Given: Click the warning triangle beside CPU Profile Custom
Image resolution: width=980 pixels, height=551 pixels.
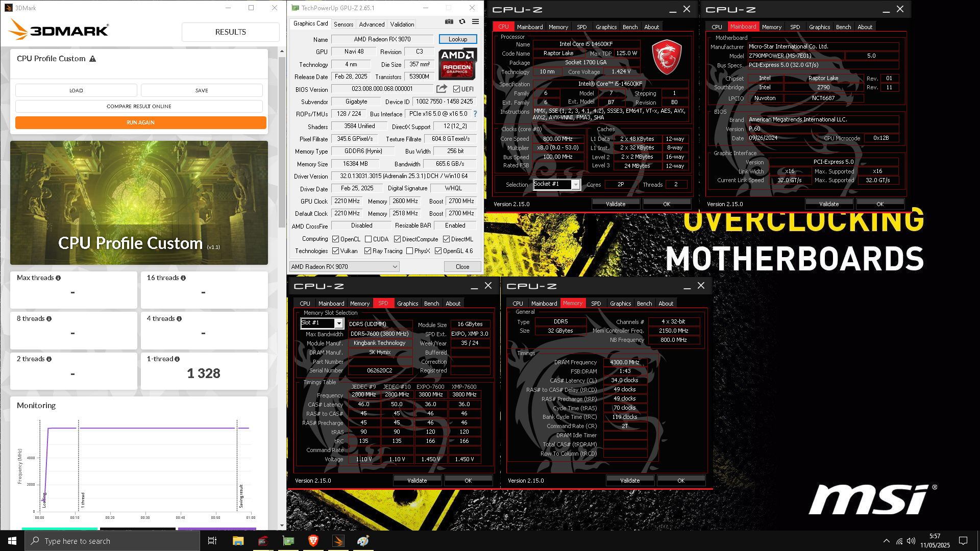Looking at the screenshot, I should click(92, 59).
